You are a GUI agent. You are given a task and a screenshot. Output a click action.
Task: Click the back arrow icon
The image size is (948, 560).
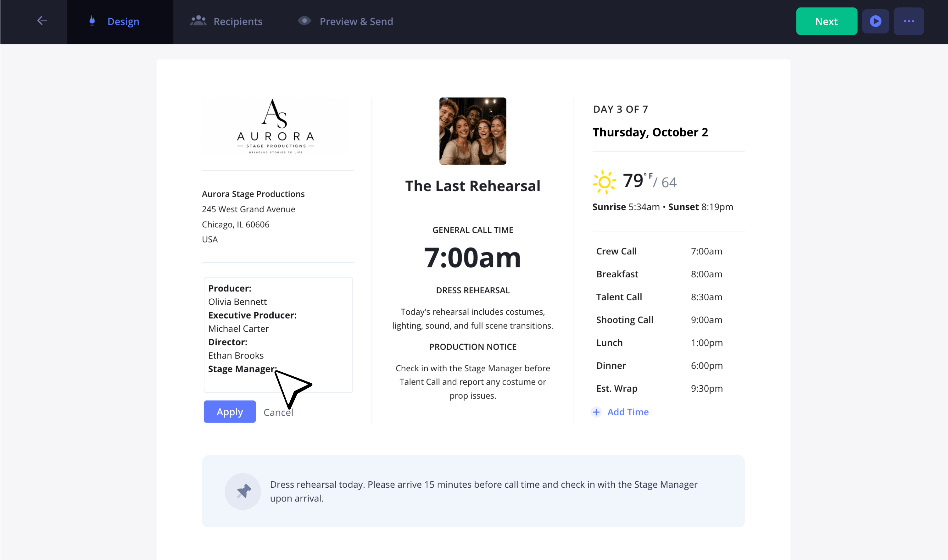(42, 21)
